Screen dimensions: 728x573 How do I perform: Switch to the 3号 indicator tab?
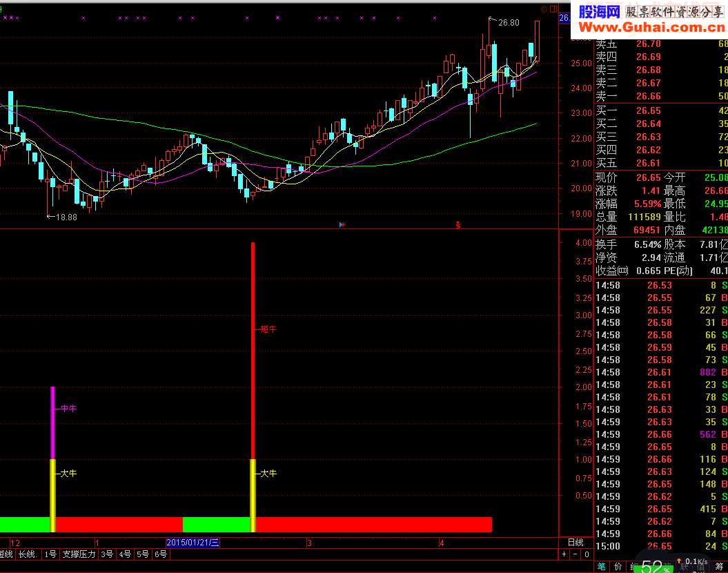click(x=107, y=554)
